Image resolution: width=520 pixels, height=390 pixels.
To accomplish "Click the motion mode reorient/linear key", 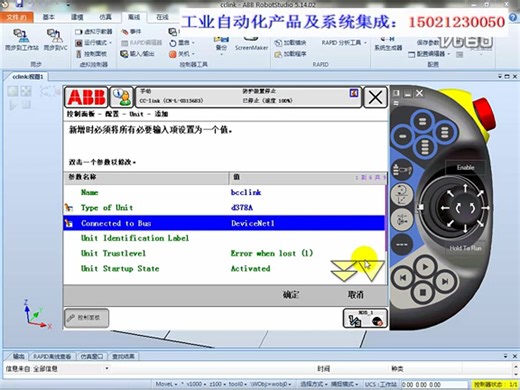I will [x=402, y=195].
